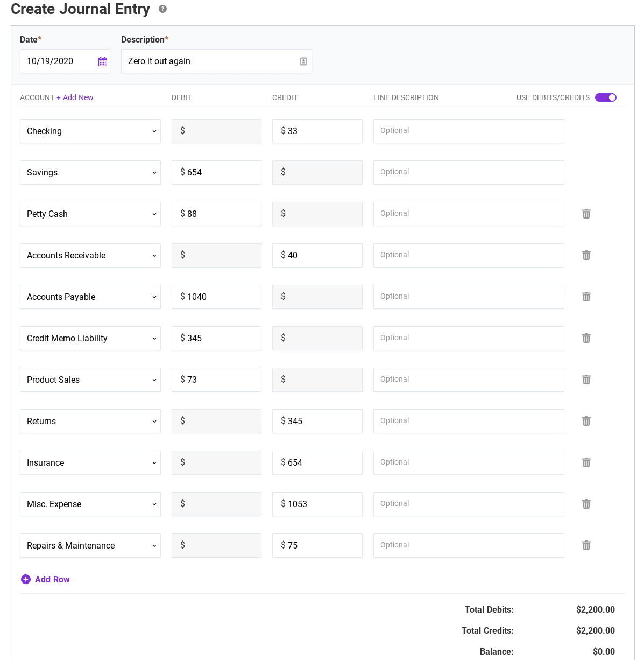The width and height of the screenshot is (644, 660).
Task: Click the LINE DESCRIPTION column header
Action: coord(406,98)
